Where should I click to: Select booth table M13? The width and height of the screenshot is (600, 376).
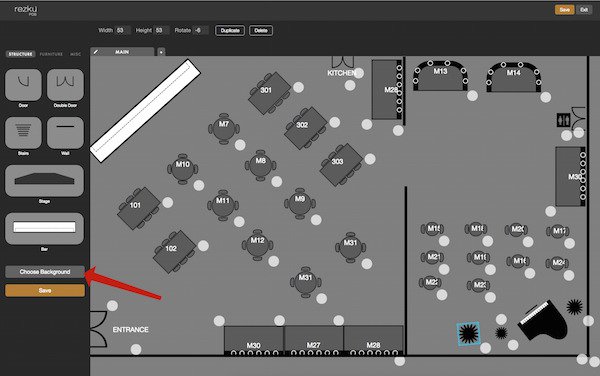[440, 75]
